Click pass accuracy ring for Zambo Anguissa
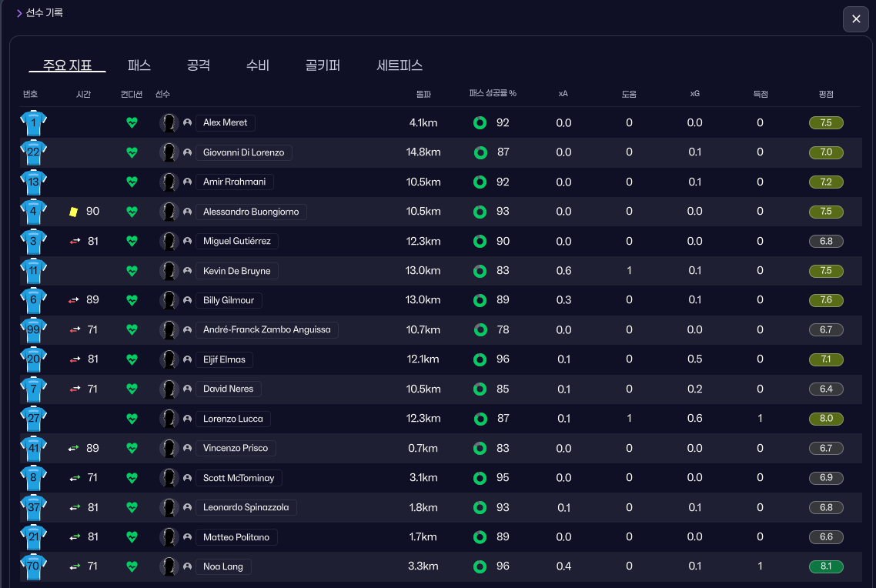Viewport: 876px width, 588px height. 480,330
